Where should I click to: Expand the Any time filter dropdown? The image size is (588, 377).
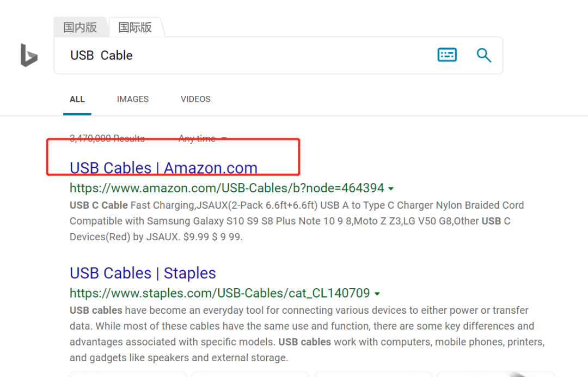point(203,138)
